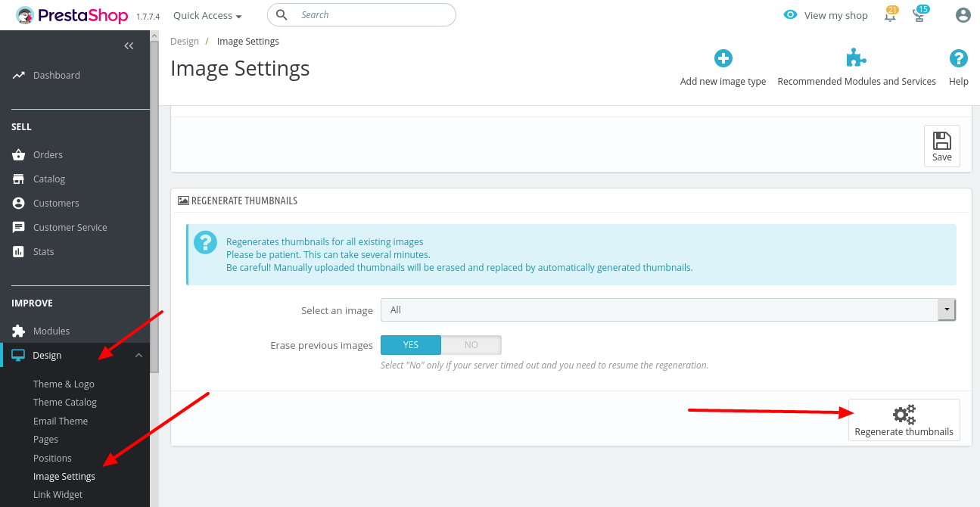Image resolution: width=980 pixels, height=507 pixels.
Task: Click the Image Settings page title
Action: [x=240, y=68]
